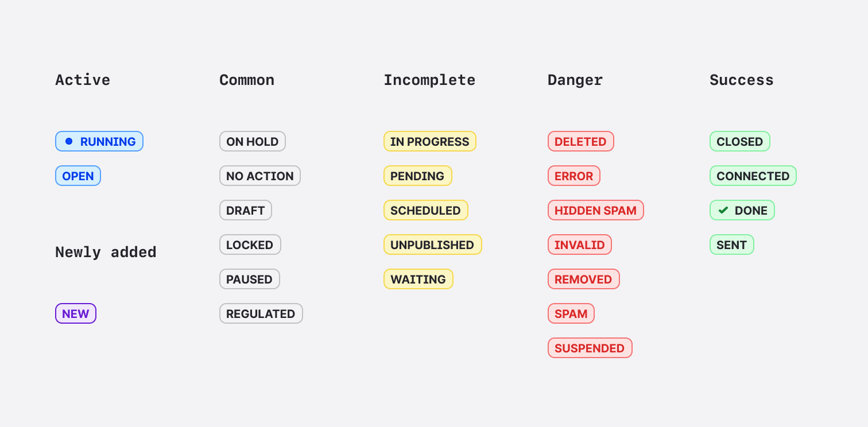
Task: Click the NO ACTION status badge
Action: 260,176
